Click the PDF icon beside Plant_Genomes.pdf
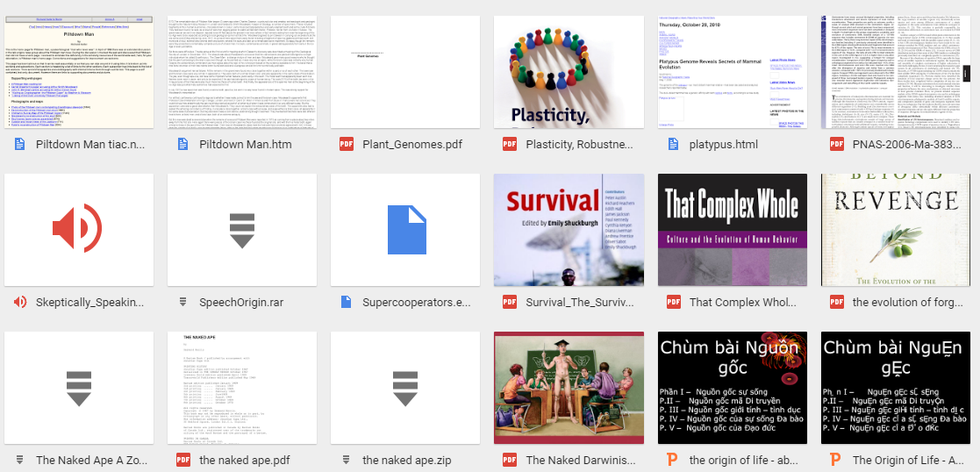This screenshot has width=980, height=472. coord(347,145)
